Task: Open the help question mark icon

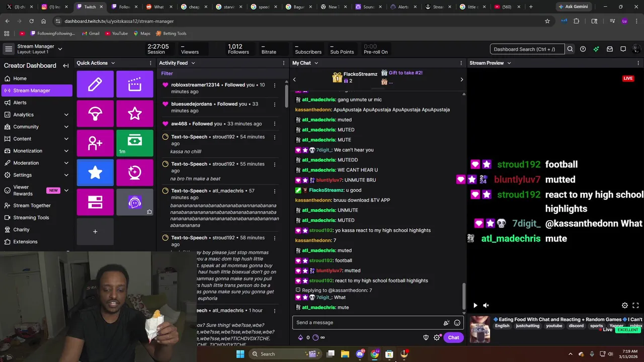Action: pos(583,49)
